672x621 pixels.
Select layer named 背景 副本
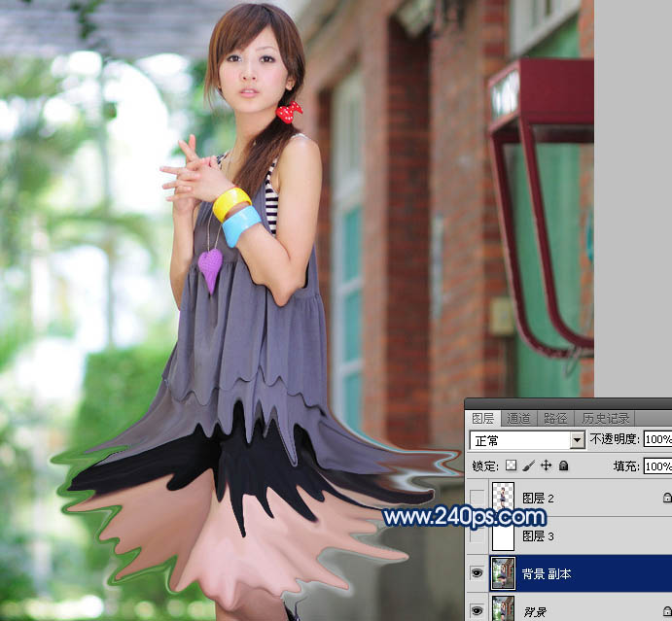coord(547,574)
